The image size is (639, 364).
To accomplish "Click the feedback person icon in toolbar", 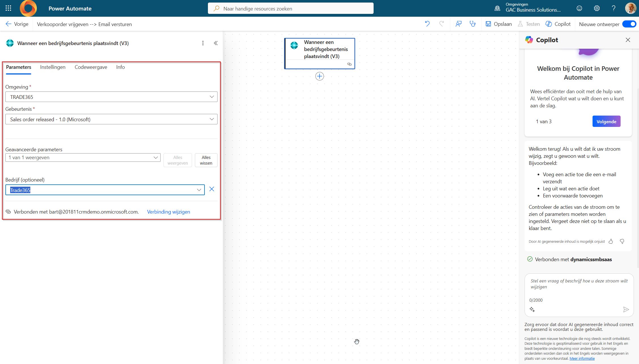I will [458, 24].
